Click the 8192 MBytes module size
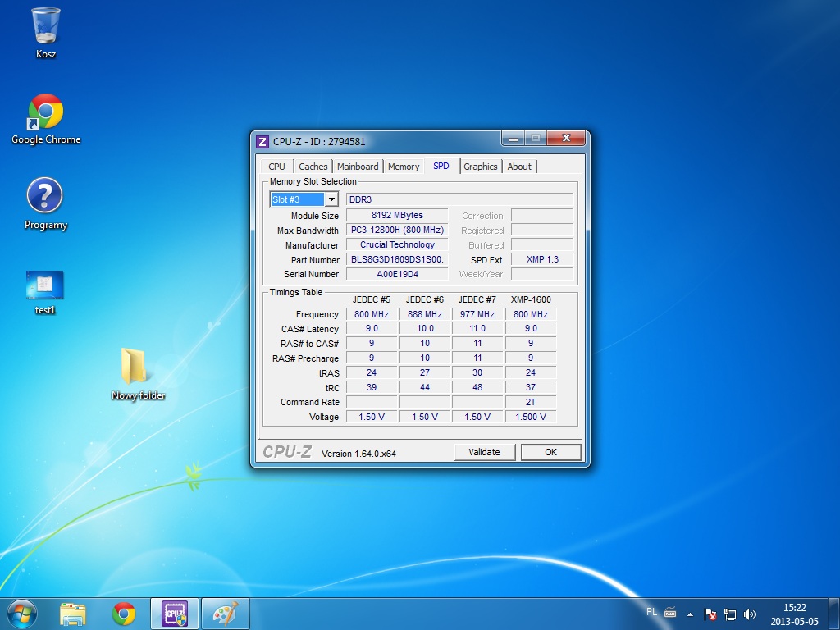This screenshot has width=840, height=630. click(397, 216)
